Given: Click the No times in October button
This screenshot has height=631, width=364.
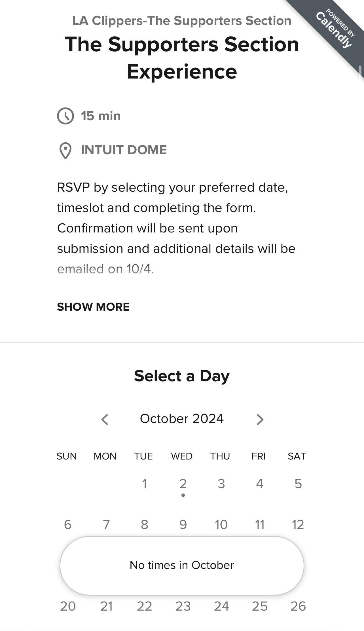Looking at the screenshot, I should 182,565.
